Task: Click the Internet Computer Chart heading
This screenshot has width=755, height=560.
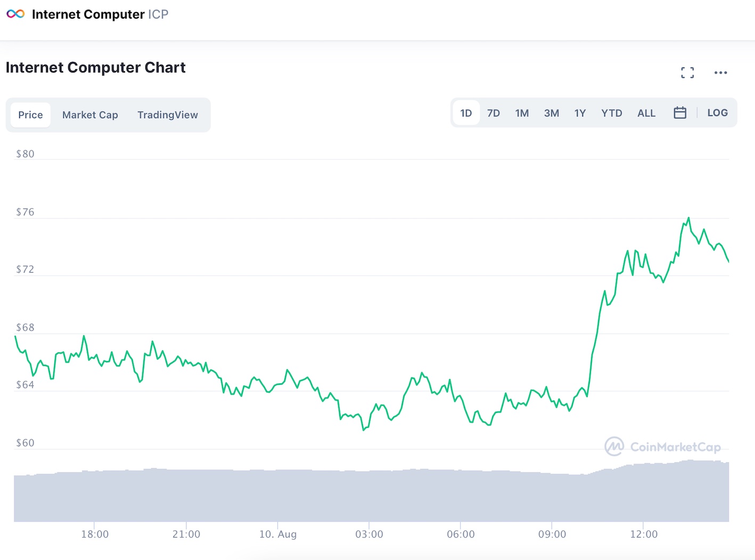Action: click(96, 68)
